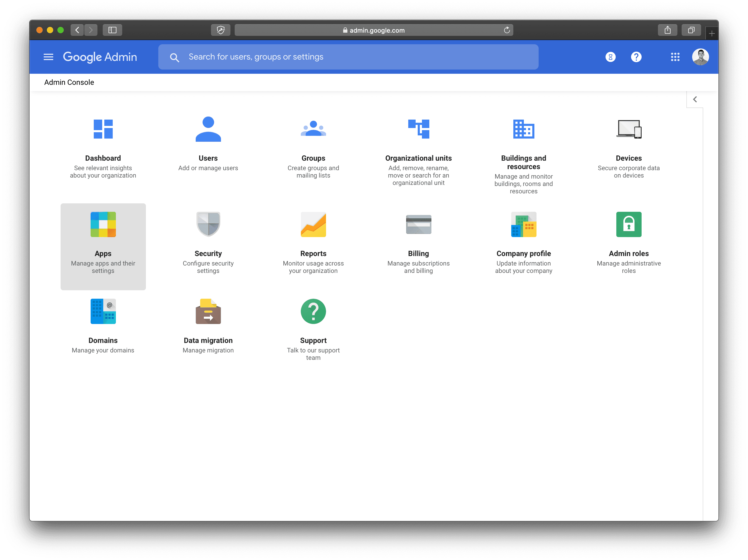
Task: Click the Admin Console breadcrumb
Action: click(69, 82)
